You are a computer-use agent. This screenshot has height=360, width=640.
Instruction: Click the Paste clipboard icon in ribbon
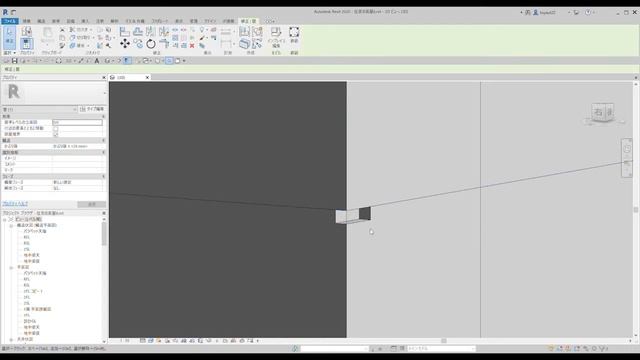pyautogui.click(x=47, y=33)
